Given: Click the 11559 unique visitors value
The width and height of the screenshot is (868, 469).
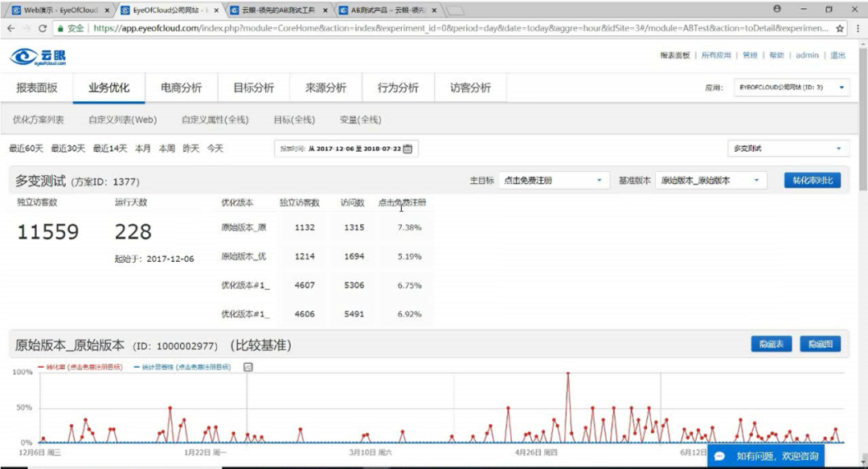Looking at the screenshot, I should [48, 232].
